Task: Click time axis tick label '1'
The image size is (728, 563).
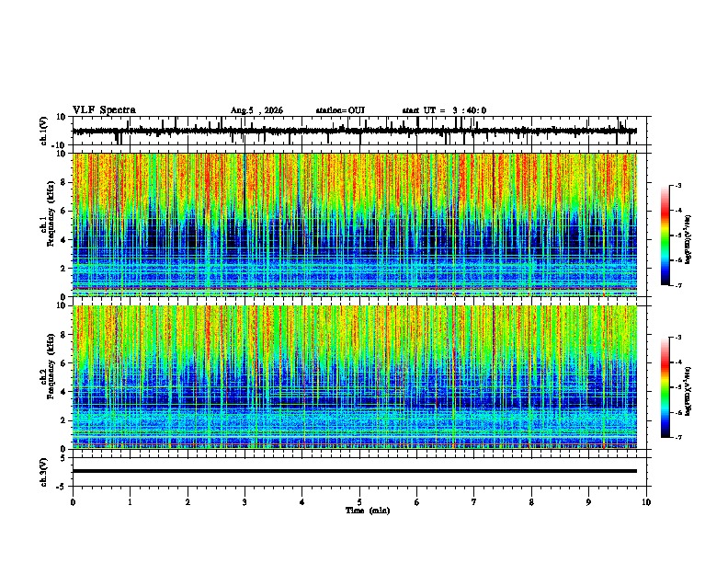Action: coord(130,502)
